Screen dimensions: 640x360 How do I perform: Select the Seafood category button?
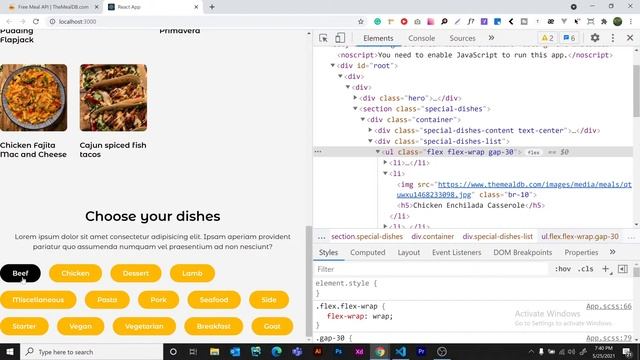[x=214, y=300]
